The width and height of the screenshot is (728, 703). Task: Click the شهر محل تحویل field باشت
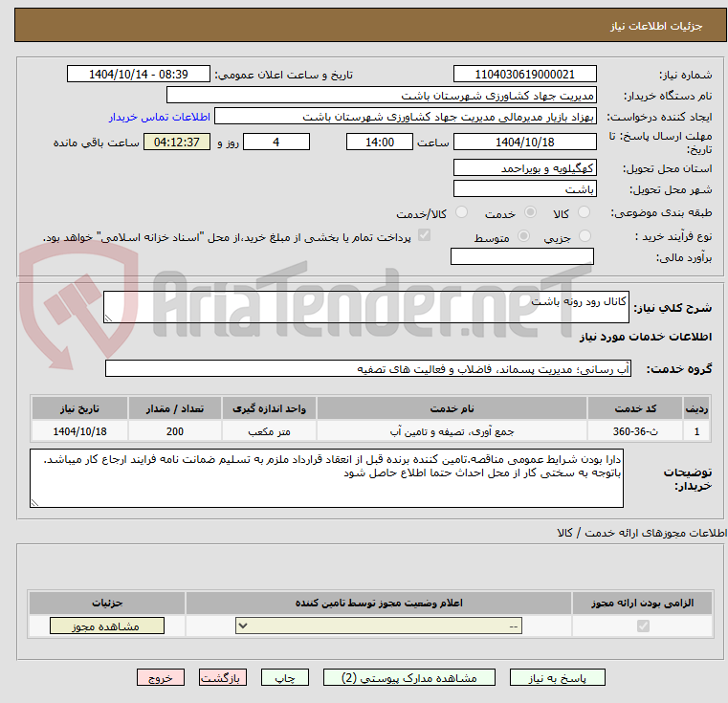524,188
